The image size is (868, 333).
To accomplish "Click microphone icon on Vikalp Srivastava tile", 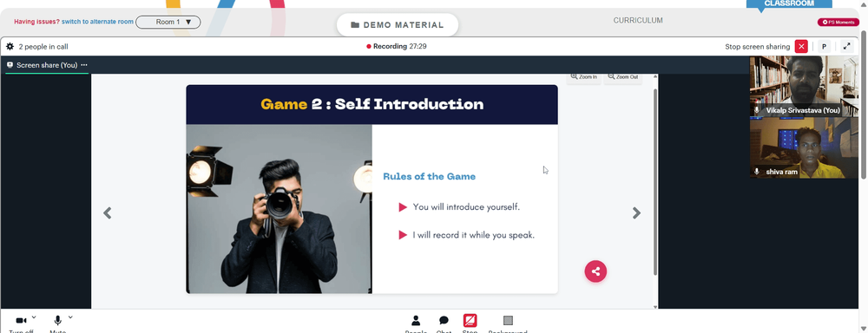I will pyautogui.click(x=757, y=111).
